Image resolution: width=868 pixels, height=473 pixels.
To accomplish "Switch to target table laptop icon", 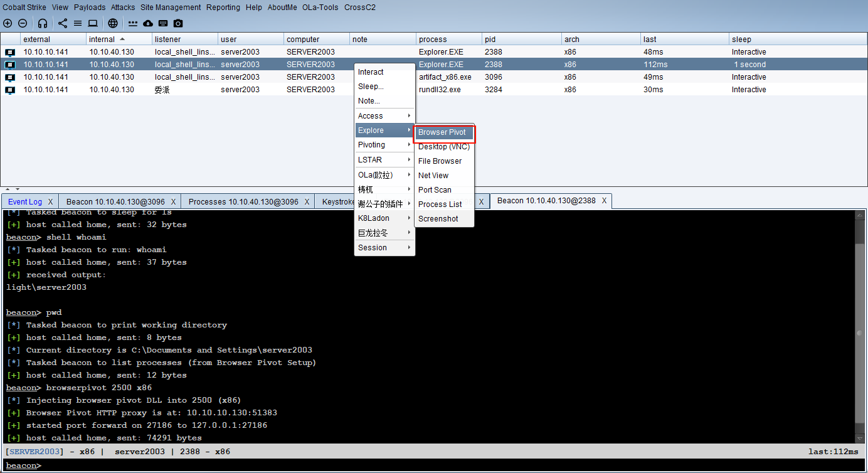I will (x=93, y=23).
